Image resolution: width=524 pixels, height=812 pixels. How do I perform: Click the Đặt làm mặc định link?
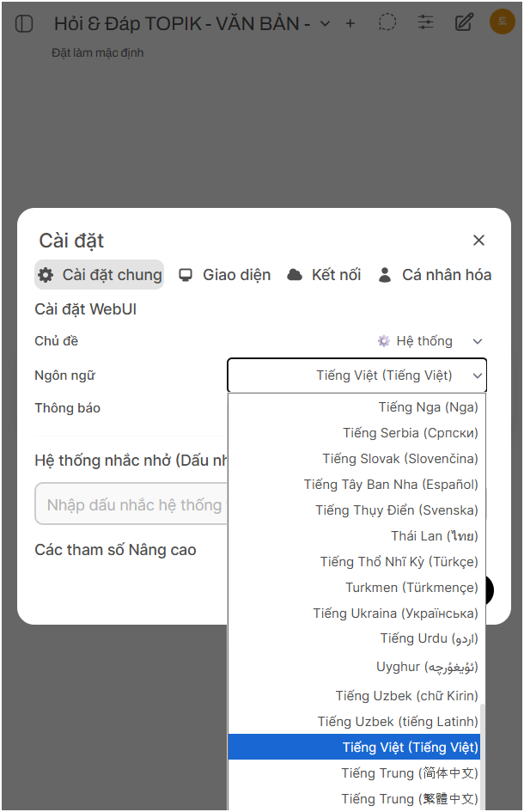[97, 52]
